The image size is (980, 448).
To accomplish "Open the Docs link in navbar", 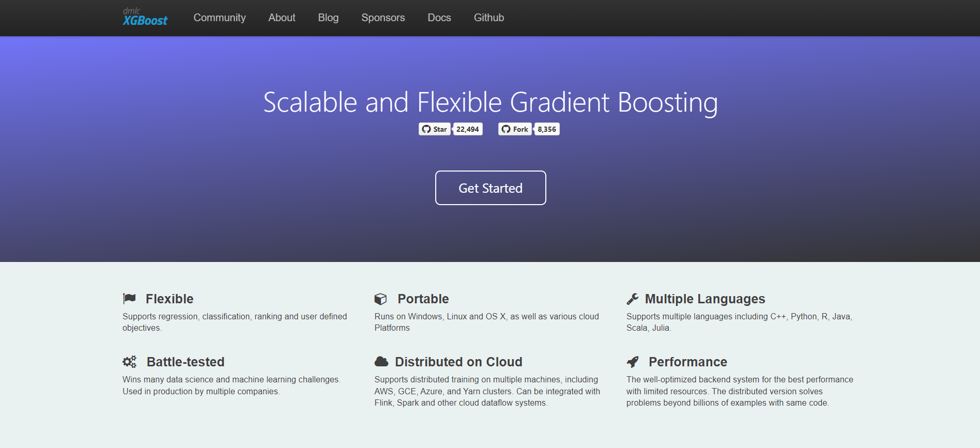I will point(439,18).
